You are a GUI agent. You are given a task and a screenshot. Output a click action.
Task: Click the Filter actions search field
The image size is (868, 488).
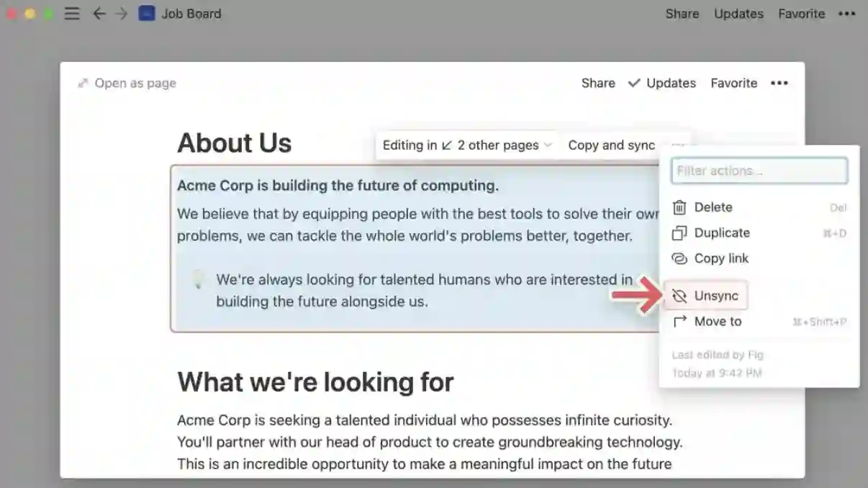[759, 171]
